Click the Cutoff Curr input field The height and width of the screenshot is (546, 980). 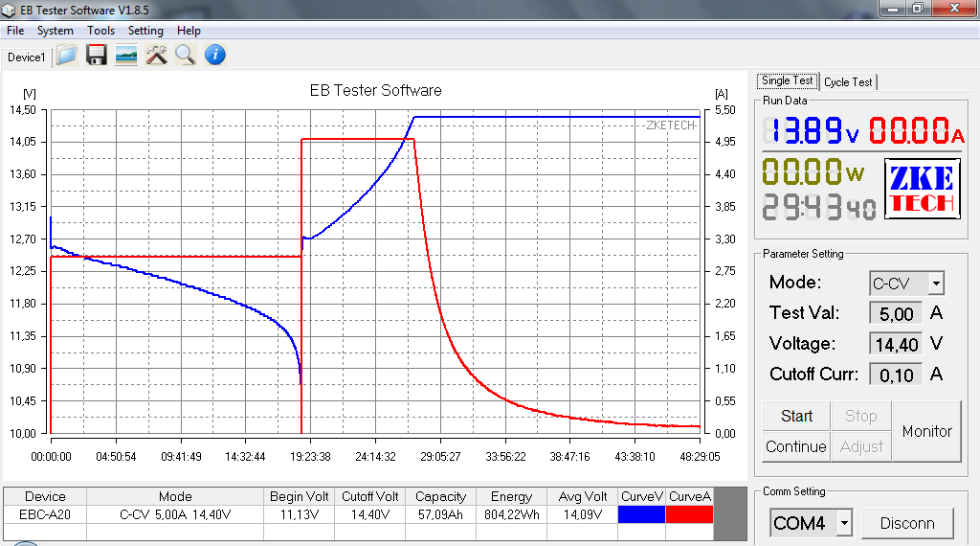coord(896,375)
